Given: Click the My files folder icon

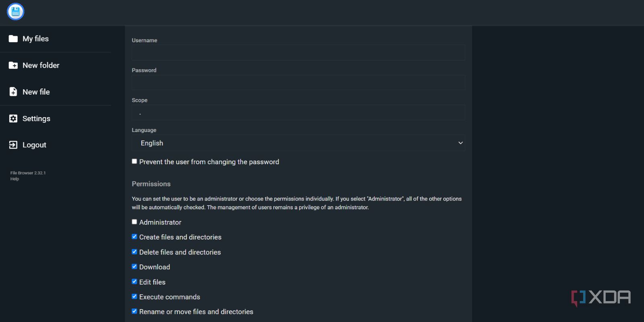Looking at the screenshot, I should click(x=13, y=39).
